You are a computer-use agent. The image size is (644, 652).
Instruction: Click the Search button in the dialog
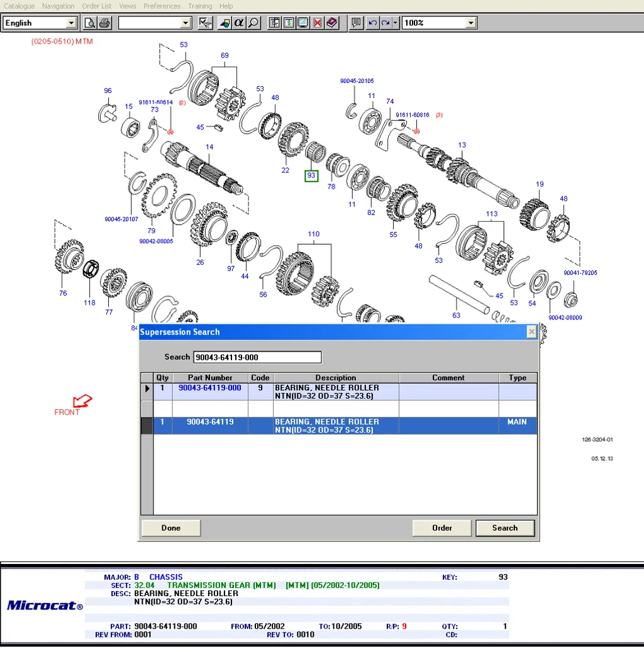[505, 528]
